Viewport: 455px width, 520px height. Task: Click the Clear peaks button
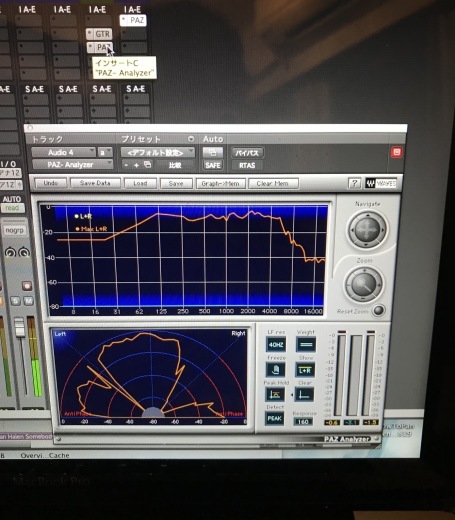click(x=304, y=395)
